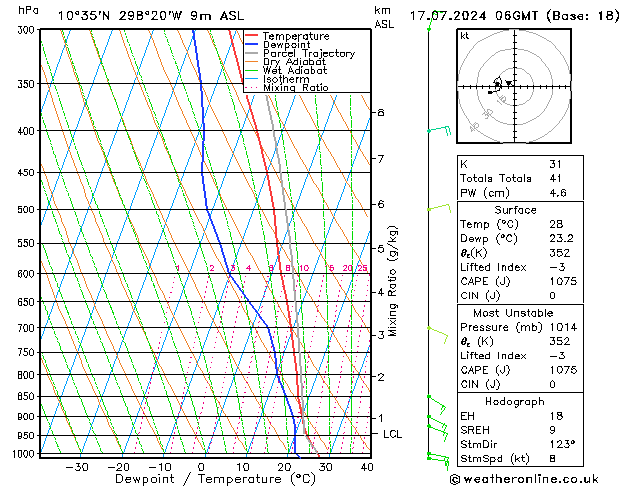
Task: Click the Dewpoint / Temperature (°C) axis title
Action: [215, 479]
